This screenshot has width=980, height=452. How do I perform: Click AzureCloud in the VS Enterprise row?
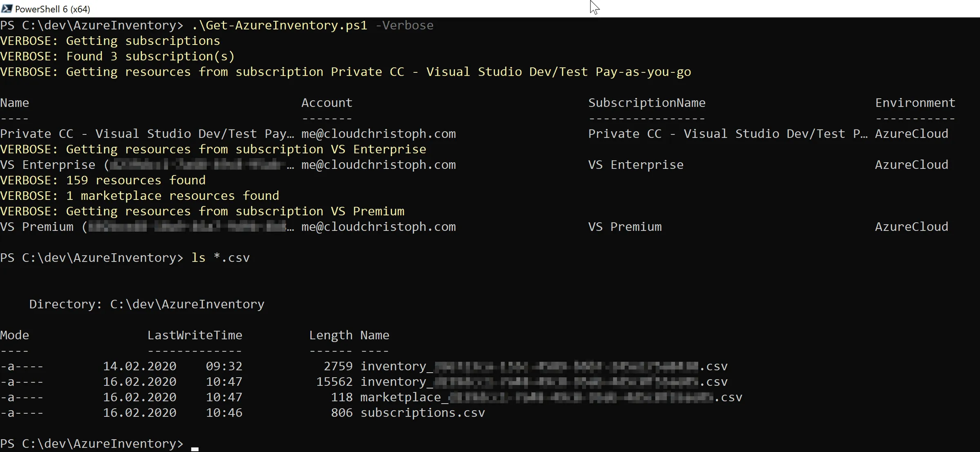coord(911,165)
